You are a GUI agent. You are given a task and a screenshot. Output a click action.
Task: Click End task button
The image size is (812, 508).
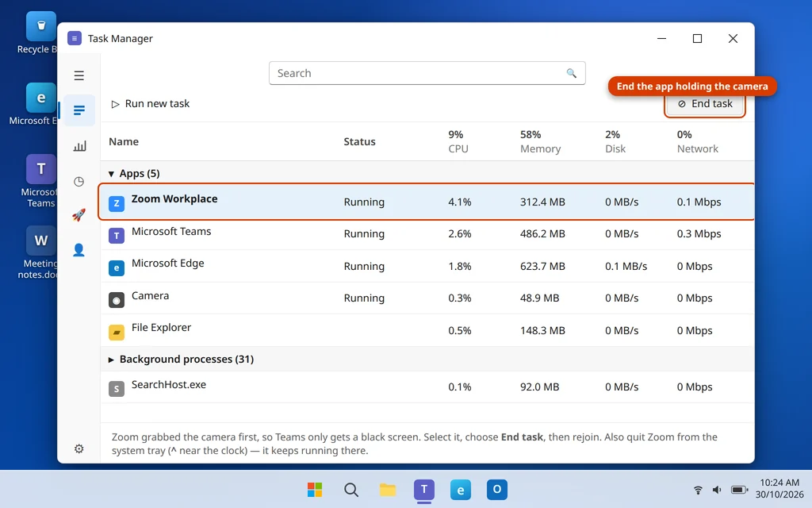[x=705, y=104]
